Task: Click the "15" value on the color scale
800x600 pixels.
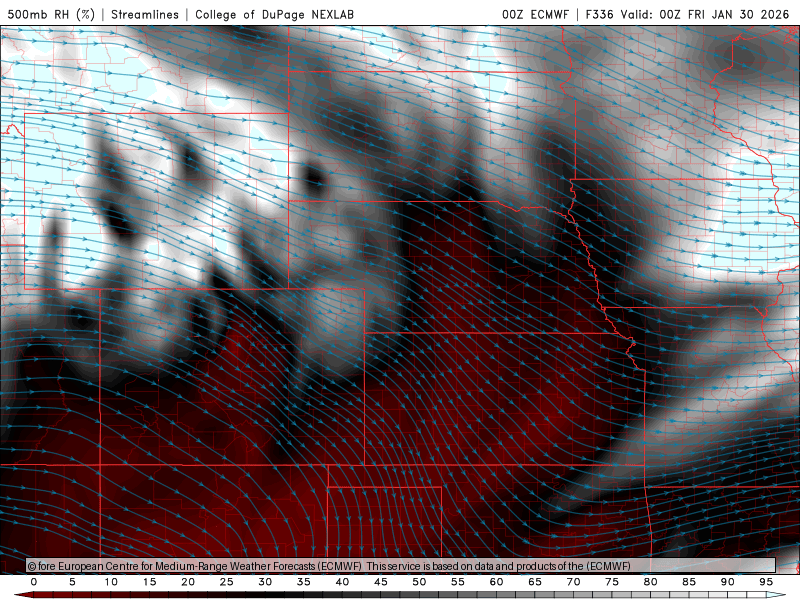Action: coord(149,582)
